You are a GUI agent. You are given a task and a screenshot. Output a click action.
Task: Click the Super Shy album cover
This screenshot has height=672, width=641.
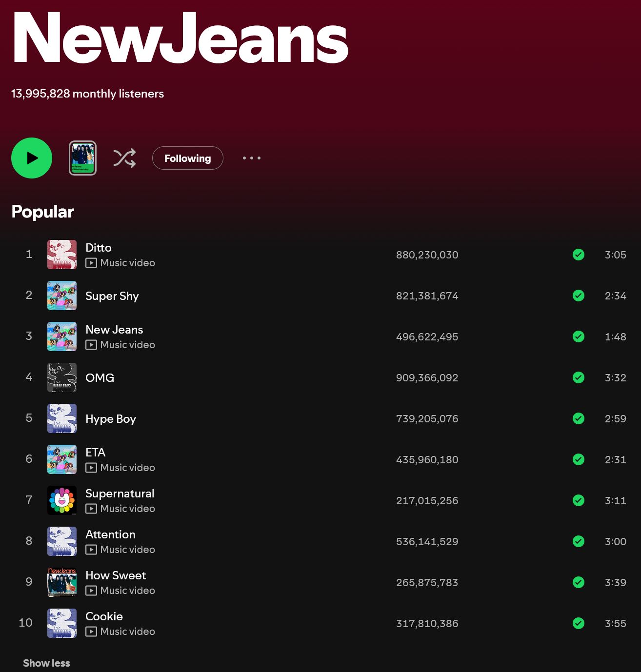62,296
